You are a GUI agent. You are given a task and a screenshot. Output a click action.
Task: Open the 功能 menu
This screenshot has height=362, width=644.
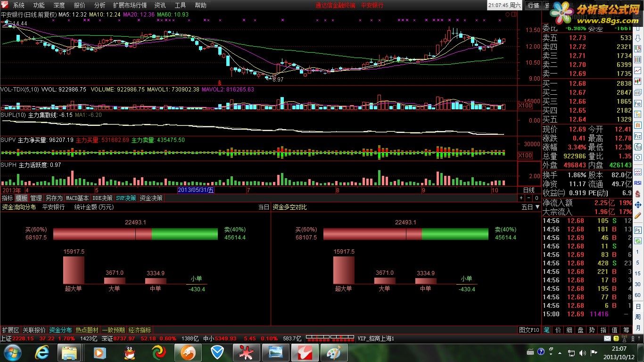(x=39, y=5)
